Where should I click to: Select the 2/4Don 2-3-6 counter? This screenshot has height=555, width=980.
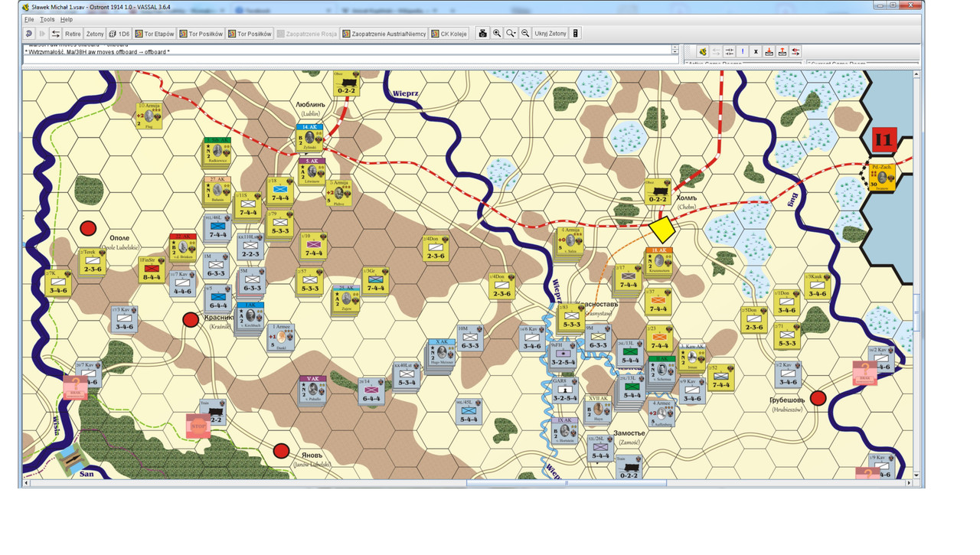[x=436, y=248]
